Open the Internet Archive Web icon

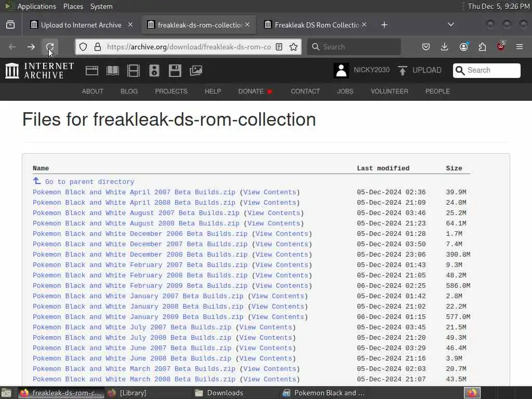pyautogui.click(x=92, y=71)
